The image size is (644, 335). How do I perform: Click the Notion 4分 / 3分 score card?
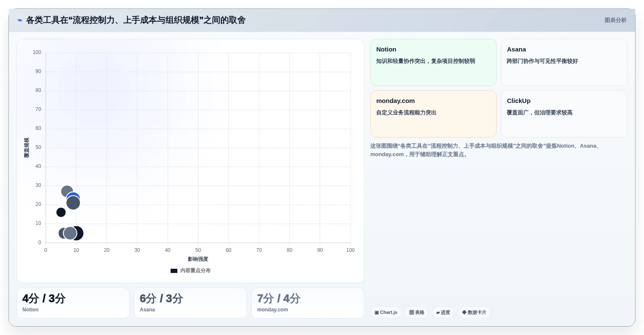[73, 303]
